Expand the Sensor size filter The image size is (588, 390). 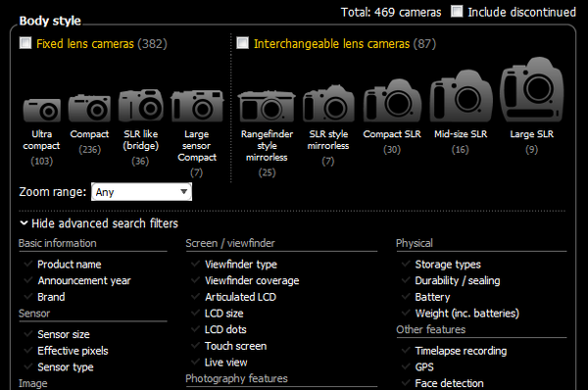pos(64,334)
